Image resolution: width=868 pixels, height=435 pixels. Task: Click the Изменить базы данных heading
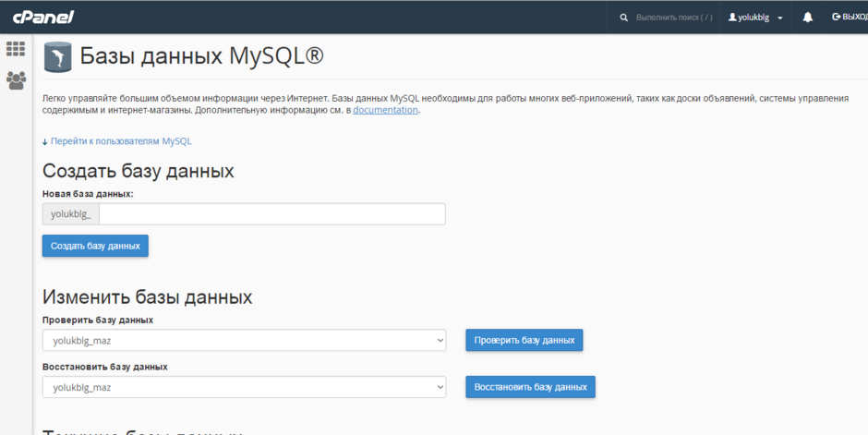click(x=147, y=297)
